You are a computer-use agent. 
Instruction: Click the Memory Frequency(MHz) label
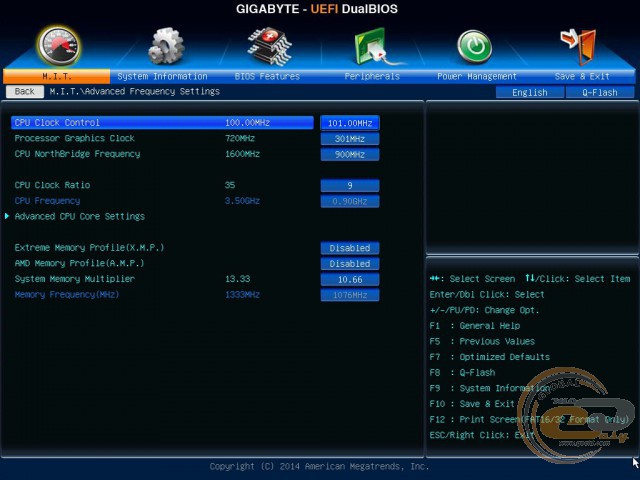[67, 294]
